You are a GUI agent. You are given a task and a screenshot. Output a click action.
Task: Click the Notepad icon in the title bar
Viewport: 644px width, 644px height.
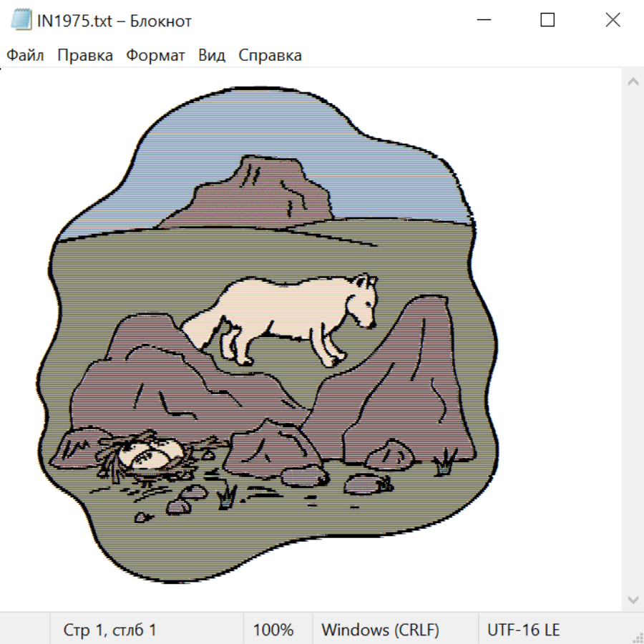pos(21,21)
